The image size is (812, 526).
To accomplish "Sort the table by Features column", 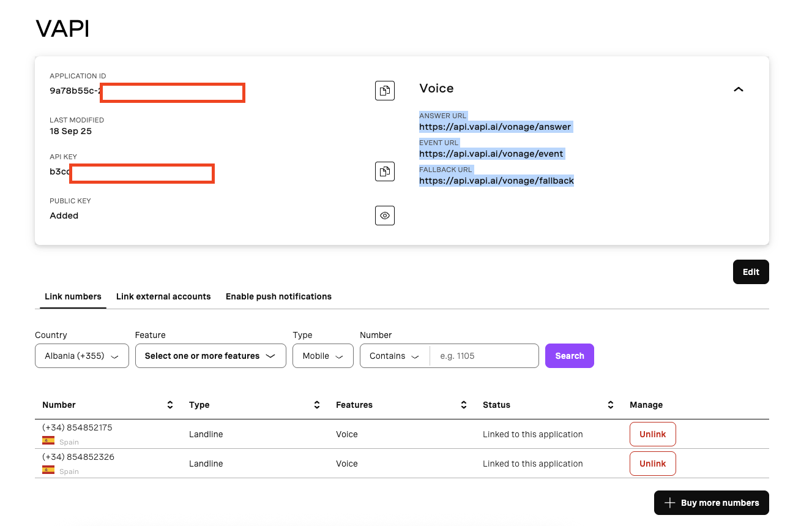I will pos(464,405).
